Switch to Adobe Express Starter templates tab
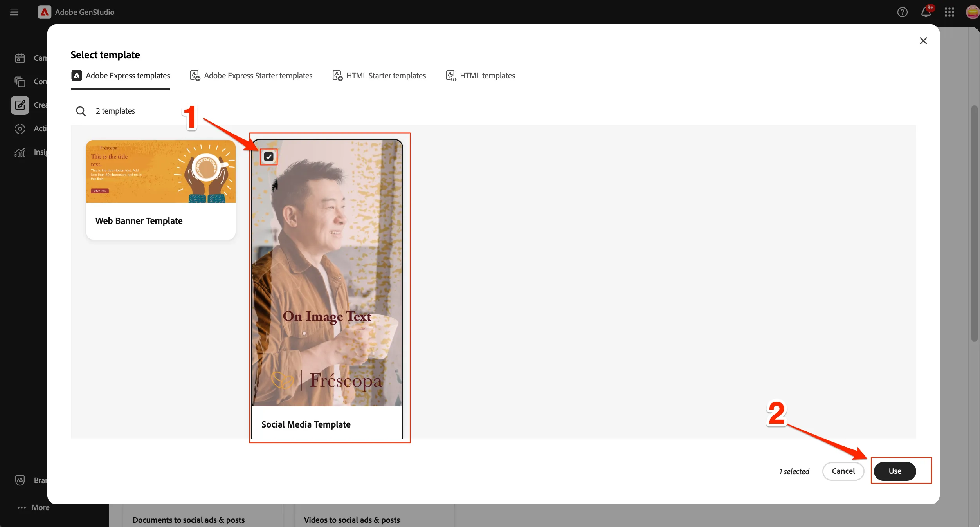980x527 pixels. coord(251,76)
